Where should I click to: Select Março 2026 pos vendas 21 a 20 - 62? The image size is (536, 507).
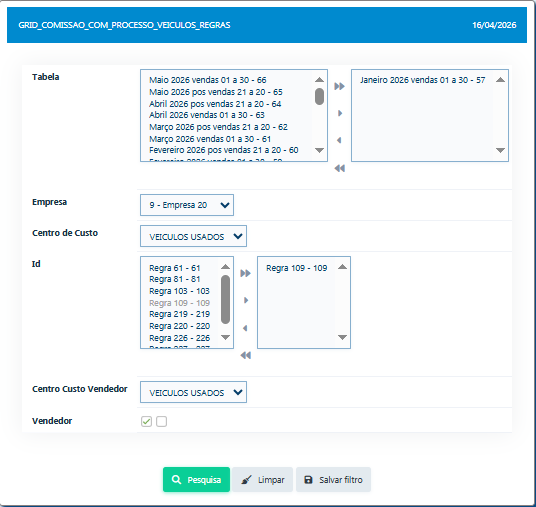[218, 127]
